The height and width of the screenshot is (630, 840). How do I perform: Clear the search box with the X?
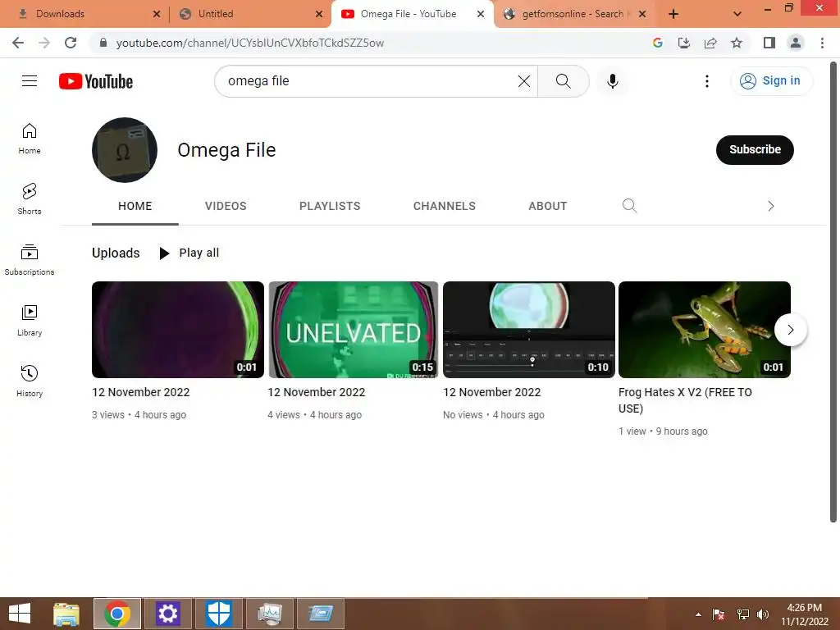[524, 81]
